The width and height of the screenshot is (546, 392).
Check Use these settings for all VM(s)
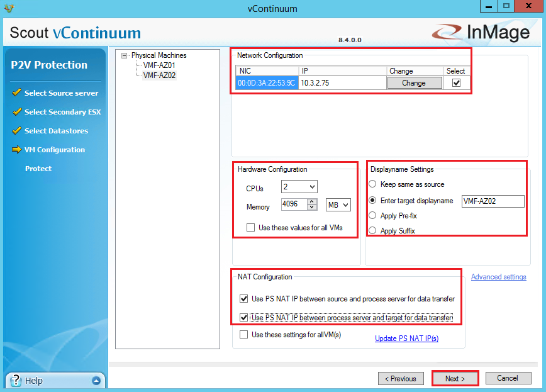[244, 335]
